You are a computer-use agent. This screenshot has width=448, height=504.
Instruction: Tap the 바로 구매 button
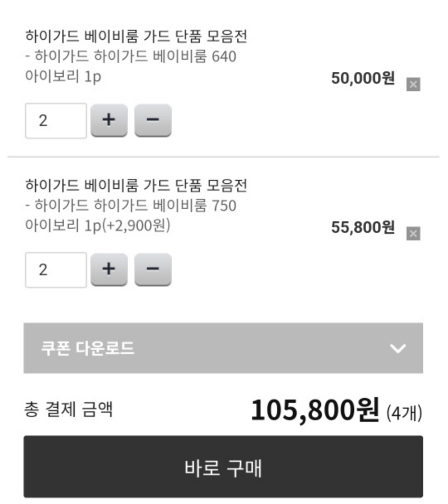(223, 467)
